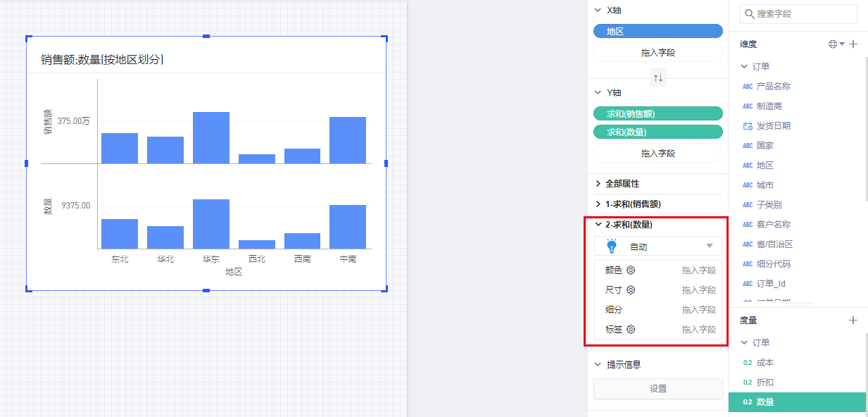Click the 设置 button under 提示信息
The image size is (868, 417).
658,389
